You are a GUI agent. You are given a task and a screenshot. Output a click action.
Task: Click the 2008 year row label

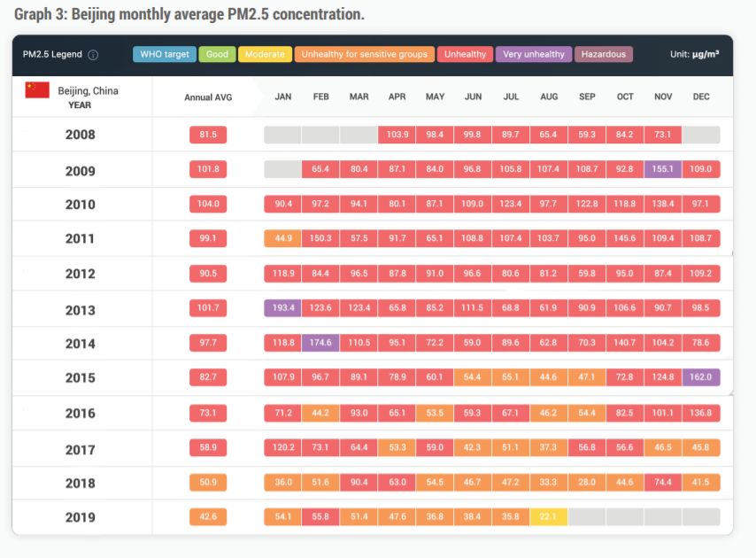[80, 135]
